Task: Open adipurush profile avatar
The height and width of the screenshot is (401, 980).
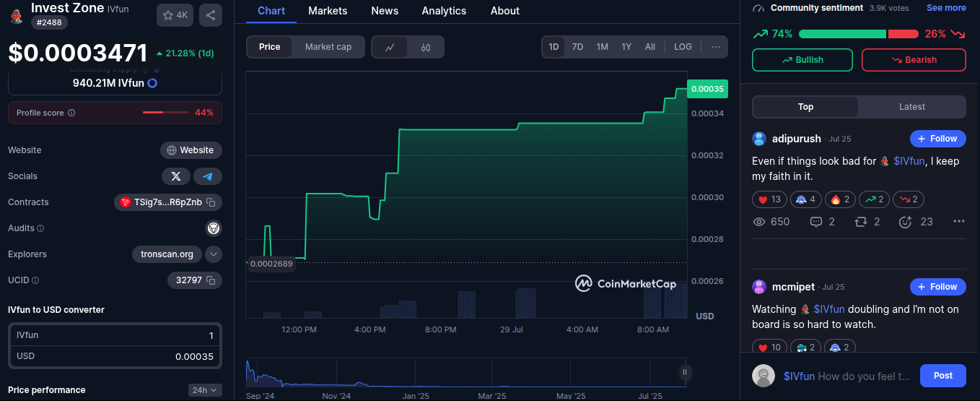Action: [x=759, y=139]
